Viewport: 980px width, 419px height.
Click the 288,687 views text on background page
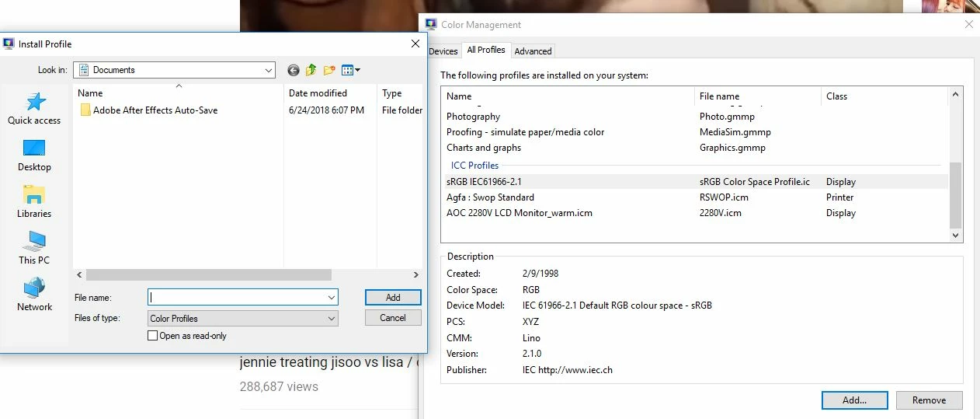[x=279, y=386]
